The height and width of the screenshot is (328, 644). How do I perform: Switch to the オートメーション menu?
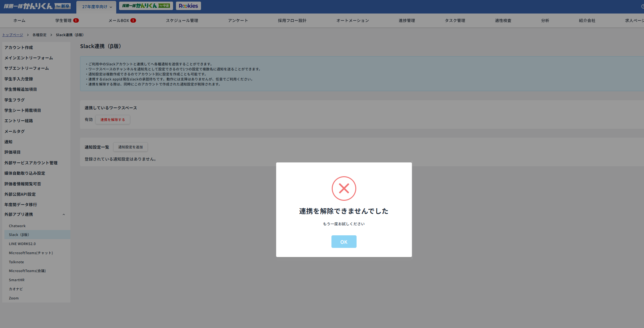click(352, 20)
